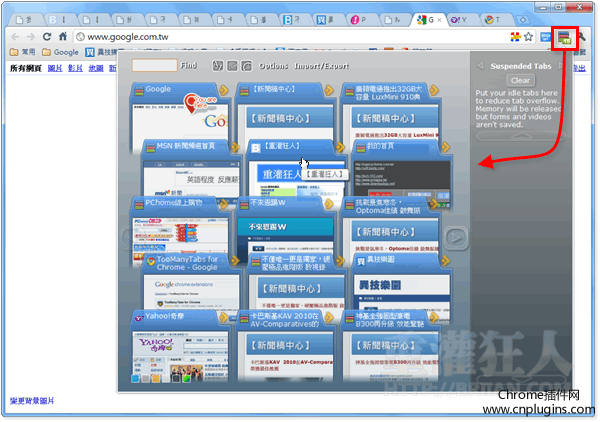This screenshot has height=422, width=600.
Task: Switch to the Chrome-icon browser tab labeled T
Action: [x=495, y=20]
